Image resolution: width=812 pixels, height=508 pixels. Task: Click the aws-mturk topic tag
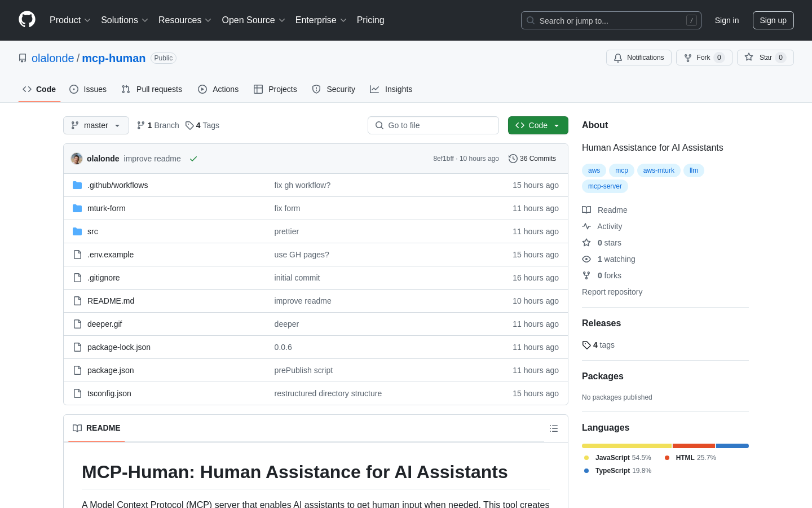point(659,170)
